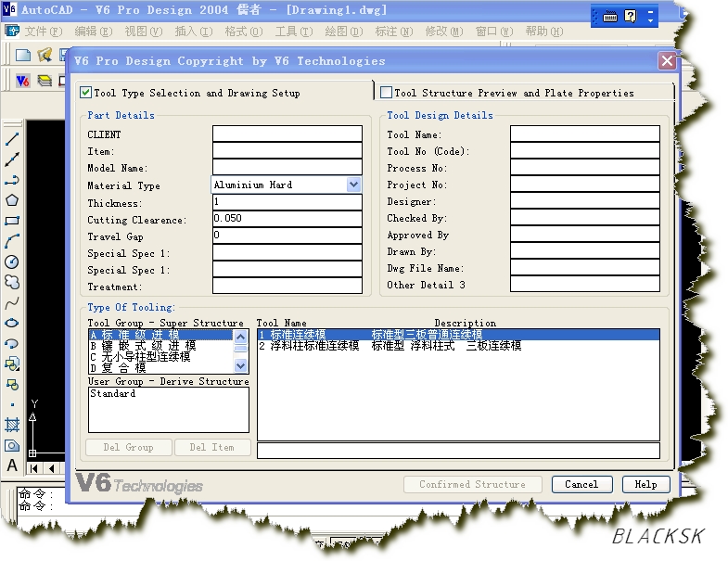Open the 编辑(E) menu
Viewport: 728px width, 561px height.
click(94, 32)
